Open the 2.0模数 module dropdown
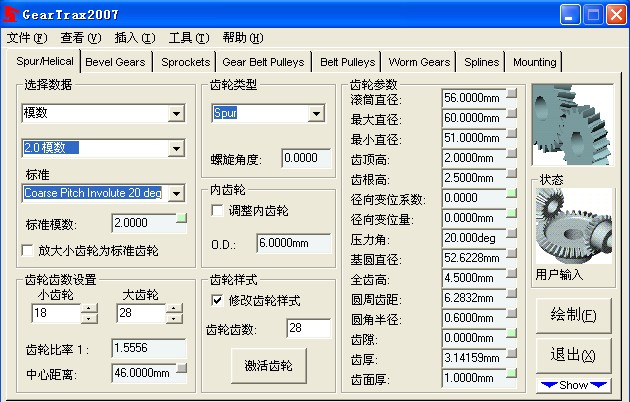 pos(176,149)
